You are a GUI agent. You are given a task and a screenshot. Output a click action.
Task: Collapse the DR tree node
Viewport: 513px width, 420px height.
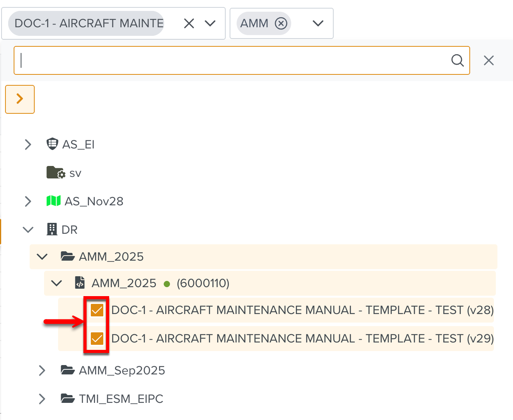pyautogui.click(x=28, y=230)
